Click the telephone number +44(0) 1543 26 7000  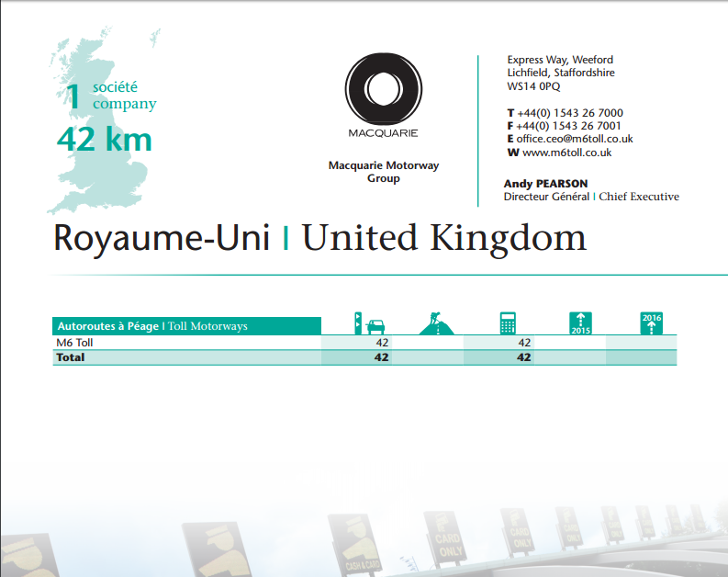pyautogui.click(x=570, y=113)
